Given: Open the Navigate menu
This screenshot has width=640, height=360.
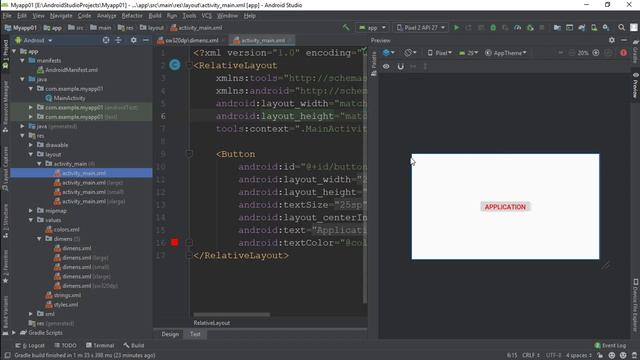Looking at the screenshot, I should pyautogui.click(x=61, y=16).
